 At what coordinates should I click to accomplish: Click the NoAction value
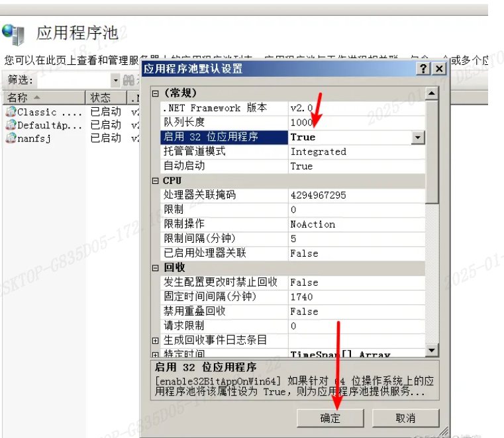point(313,224)
